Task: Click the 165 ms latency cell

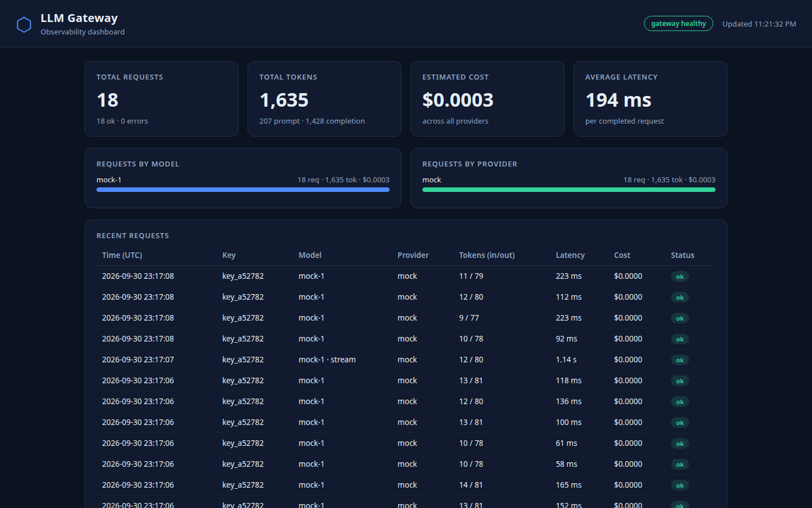Action: click(568, 485)
